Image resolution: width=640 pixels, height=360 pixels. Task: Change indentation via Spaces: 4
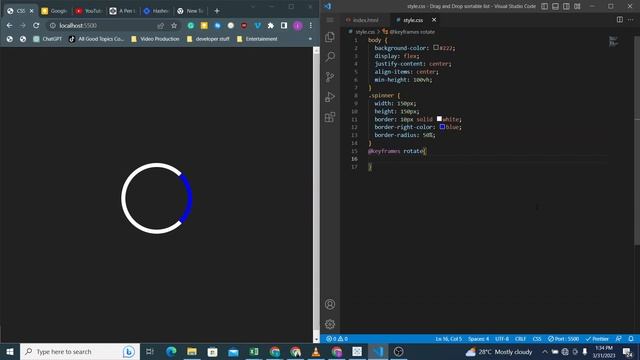pyautogui.click(x=478, y=339)
